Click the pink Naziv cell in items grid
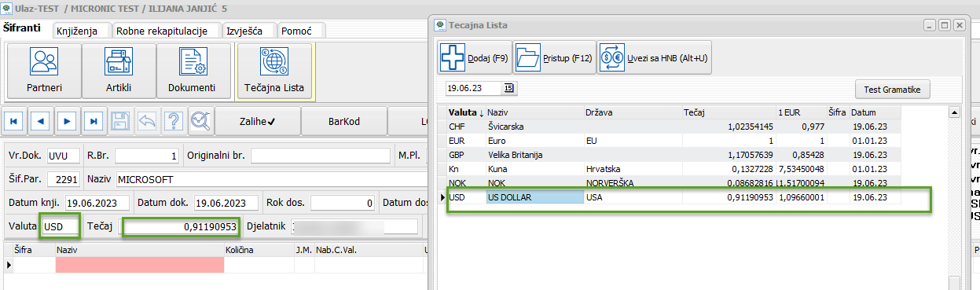Image resolution: width=980 pixels, height=290 pixels. [x=139, y=265]
